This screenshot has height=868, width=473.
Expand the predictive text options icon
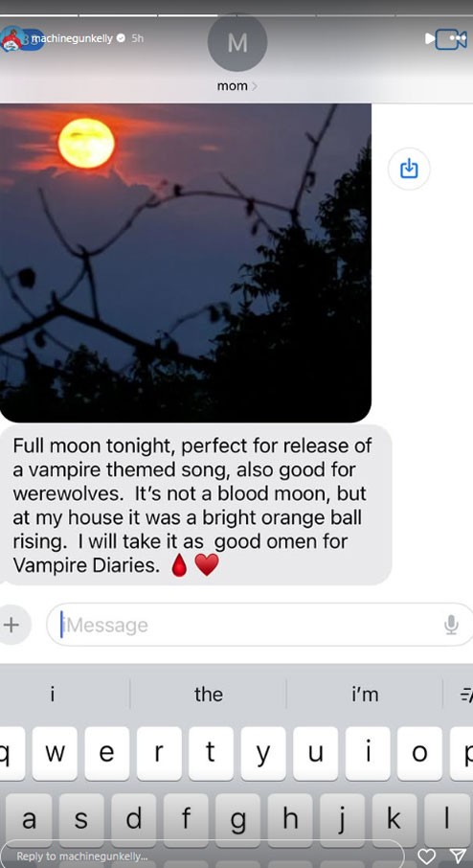[x=466, y=695]
